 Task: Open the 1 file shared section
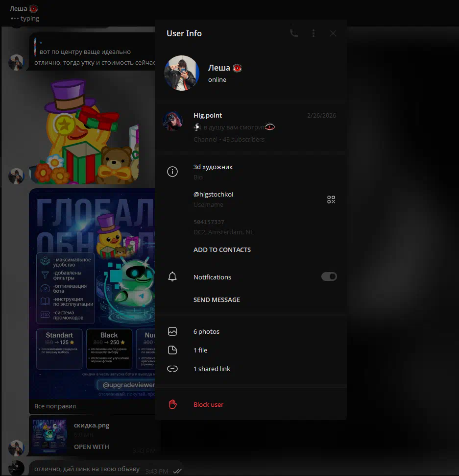[x=200, y=351]
